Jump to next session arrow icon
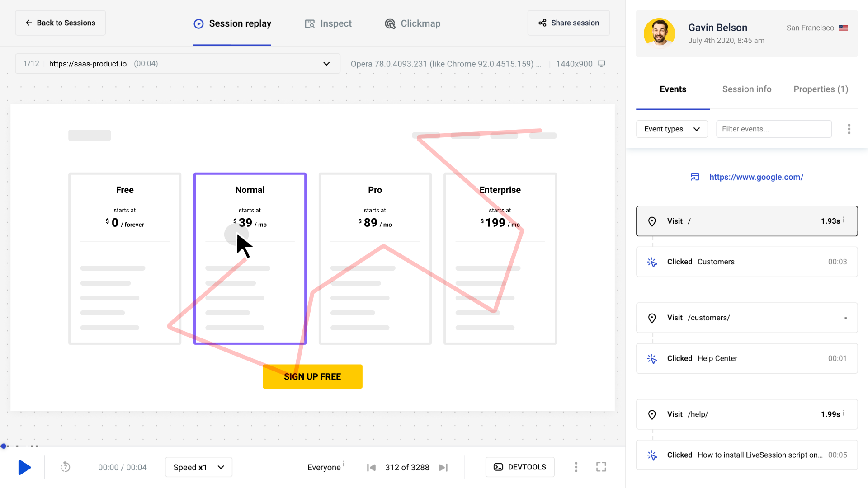Image resolution: width=868 pixels, height=488 pixels. pos(443,467)
